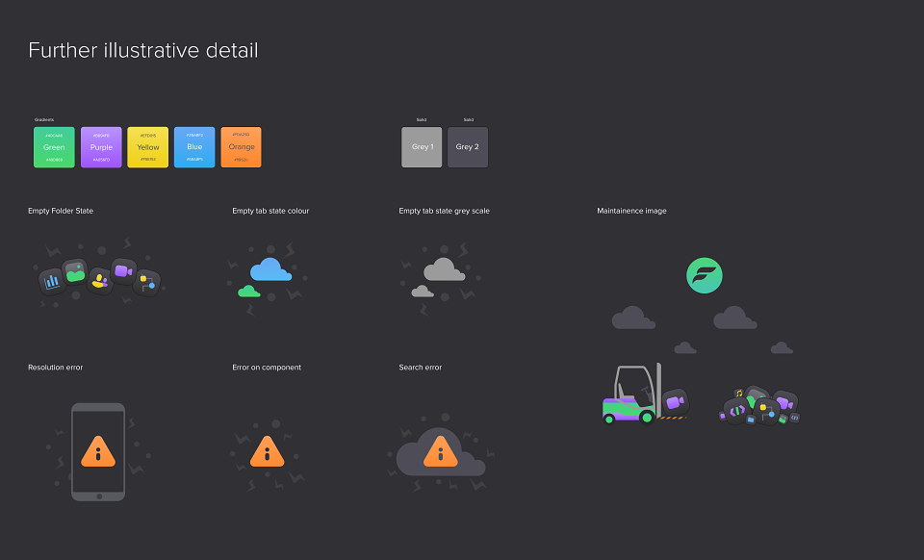Select the Error on component warning triangle
Screen dimensions: 924x560
267,451
